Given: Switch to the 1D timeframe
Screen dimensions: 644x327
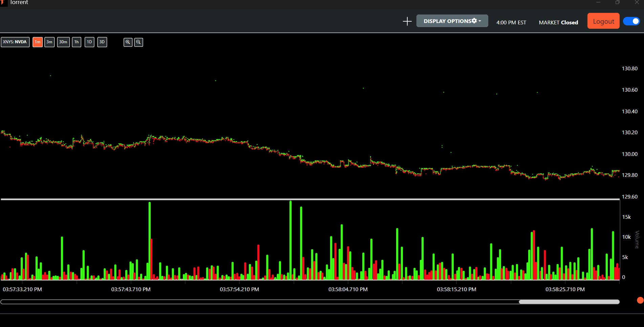Looking at the screenshot, I should 89,42.
